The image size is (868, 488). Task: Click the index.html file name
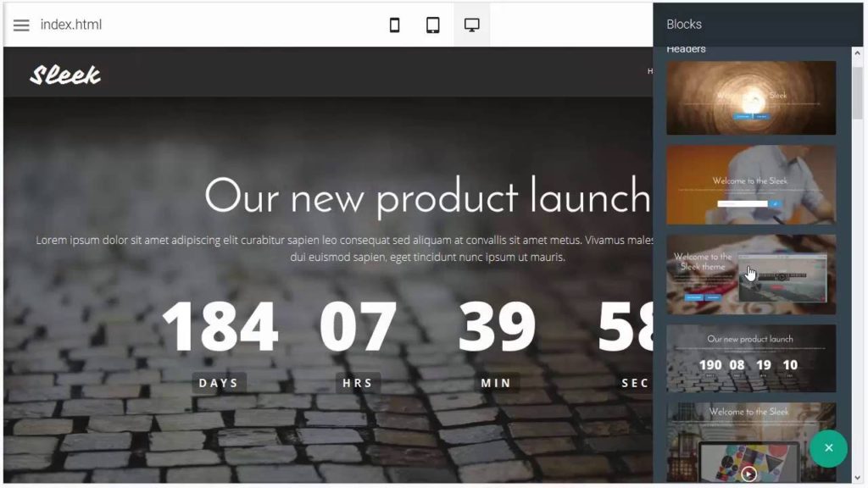tap(71, 25)
